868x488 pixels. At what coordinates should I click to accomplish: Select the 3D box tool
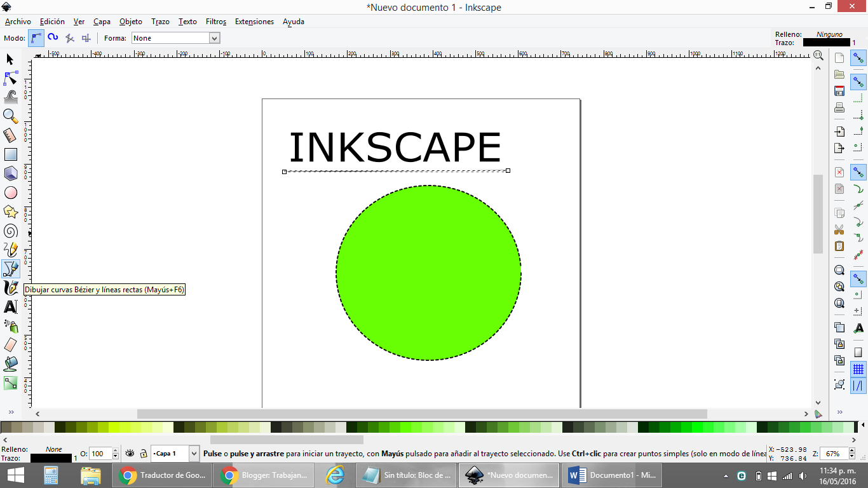[x=10, y=173]
